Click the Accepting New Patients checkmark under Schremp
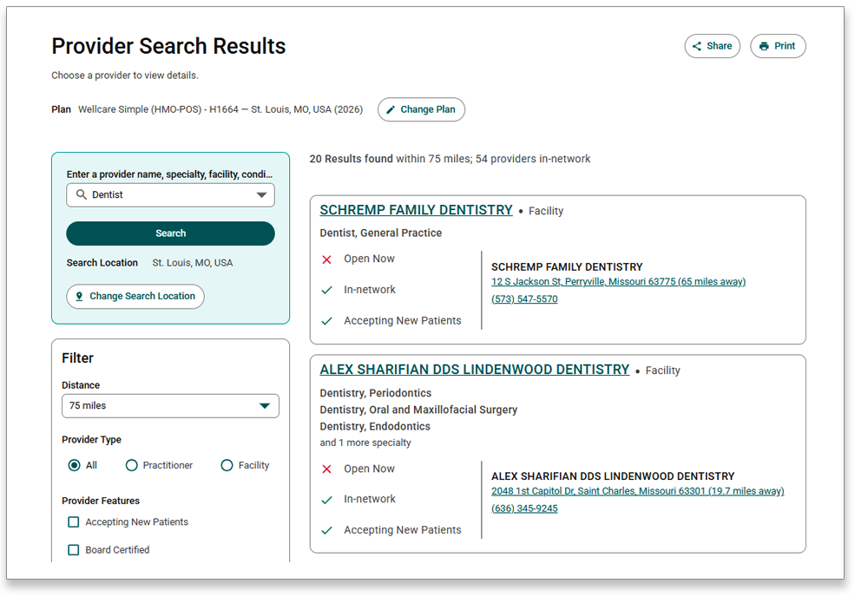The image size is (868, 597). pyautogui.click(x=326, y=320)
